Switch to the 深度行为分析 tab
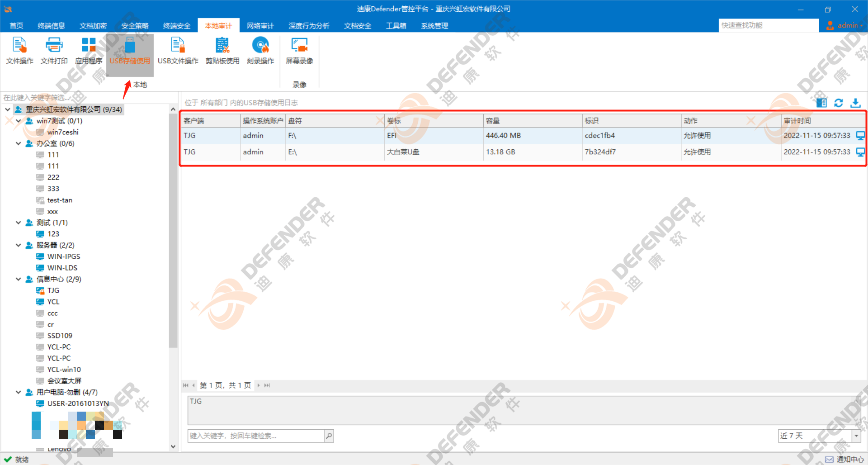Image resolution: width=868 pixels, height=465 pixels. [x=309, y=26]
